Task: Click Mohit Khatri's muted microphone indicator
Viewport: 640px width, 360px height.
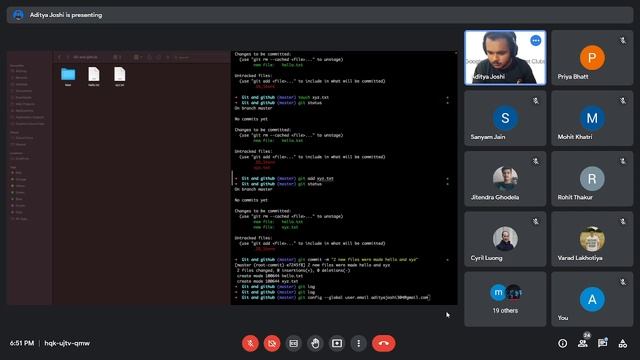Action: click(622, 101)
